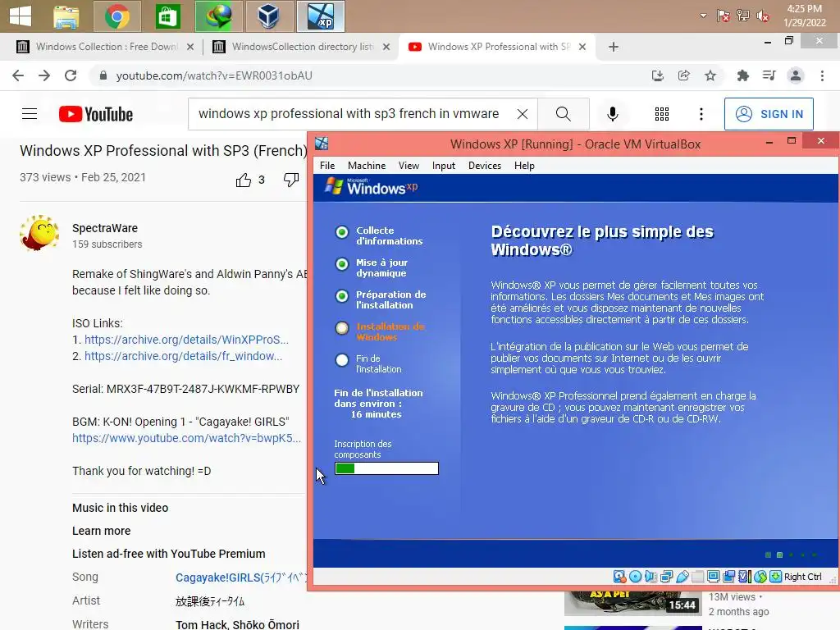The width and height of the screenshot is (840, 630).
Task: Click the VirtualBox CPU virtualization indicator
Action: (744, 577)
